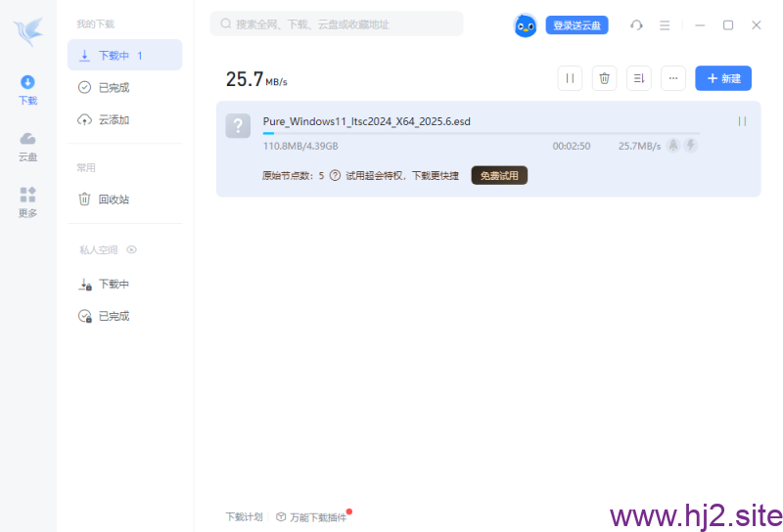Pause the Pure_Windows11 download task
This screenshot has height=532, width=783.
742,121
